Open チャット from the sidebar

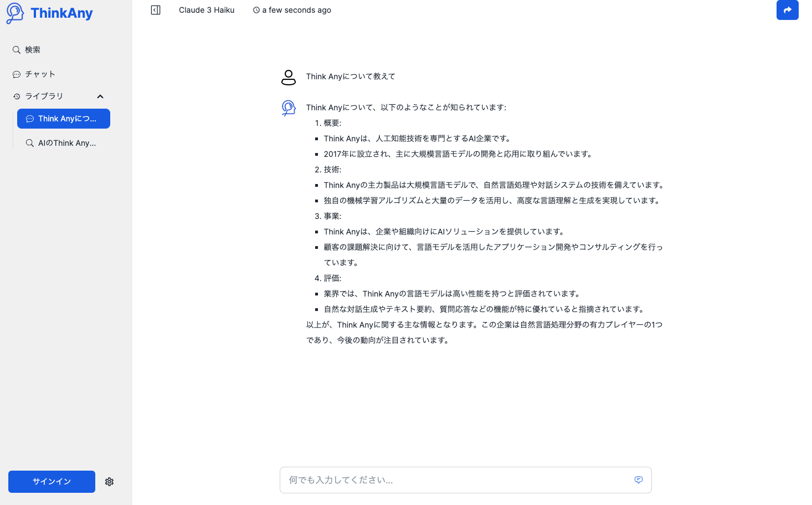40,74
